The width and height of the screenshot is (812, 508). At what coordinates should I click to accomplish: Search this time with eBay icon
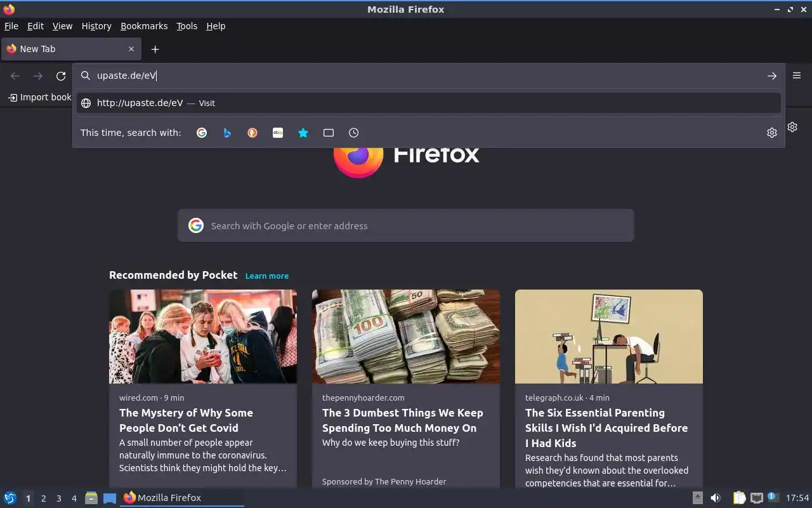pyautogui.click(x=278, y=133)
